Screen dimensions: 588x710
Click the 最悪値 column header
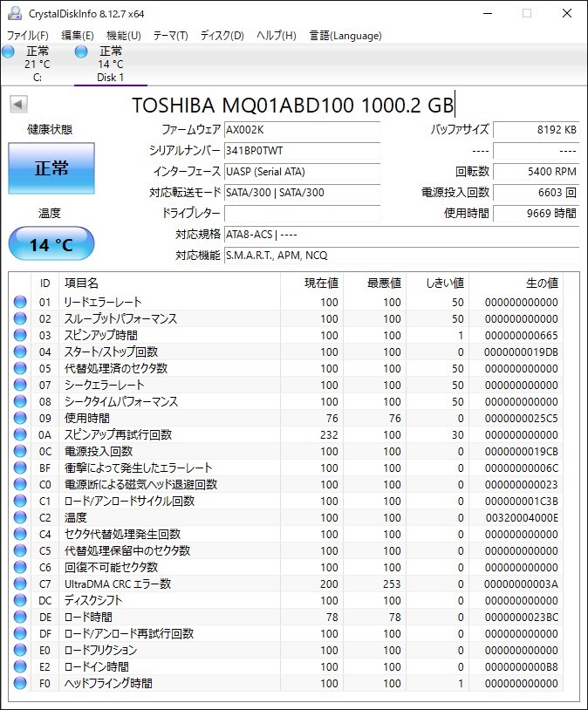(375, 283)
